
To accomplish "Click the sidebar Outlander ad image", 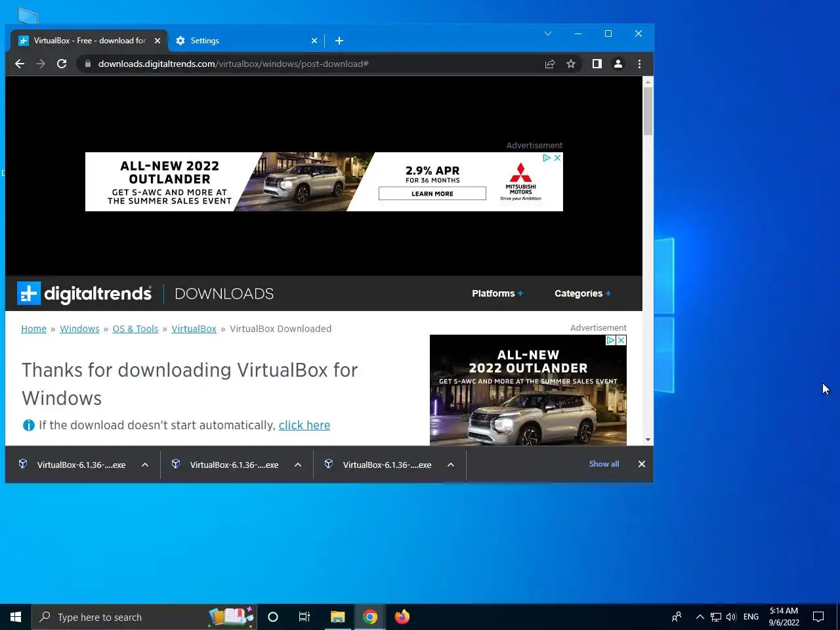I will point(528,390).
